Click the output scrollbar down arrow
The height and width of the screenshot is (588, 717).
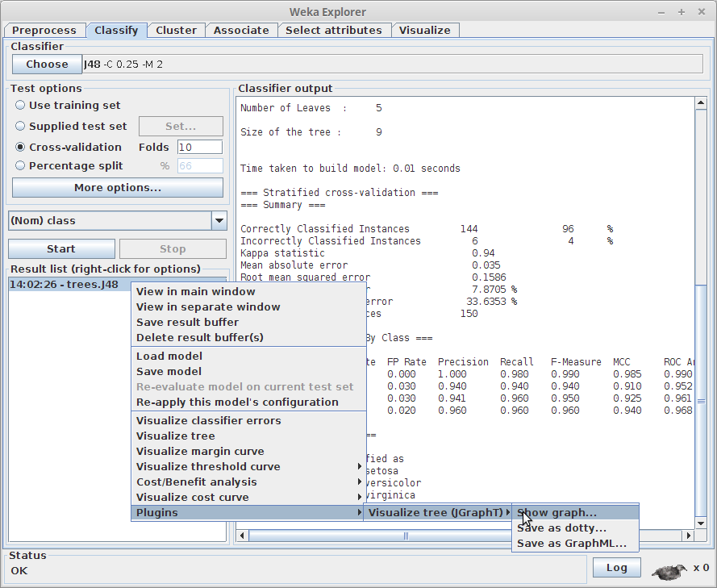coord(701,523)
